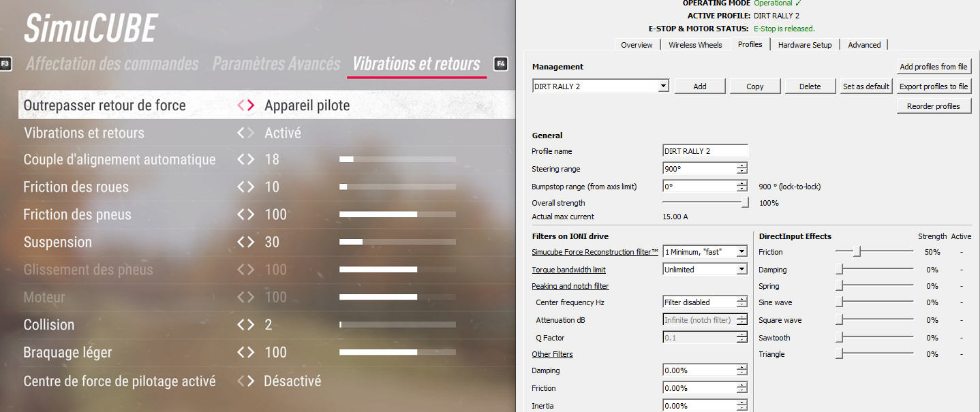Open the Hardware Setup tab
Screen dimensions: 980x412
pyautogui.click(x=805, y=45)
